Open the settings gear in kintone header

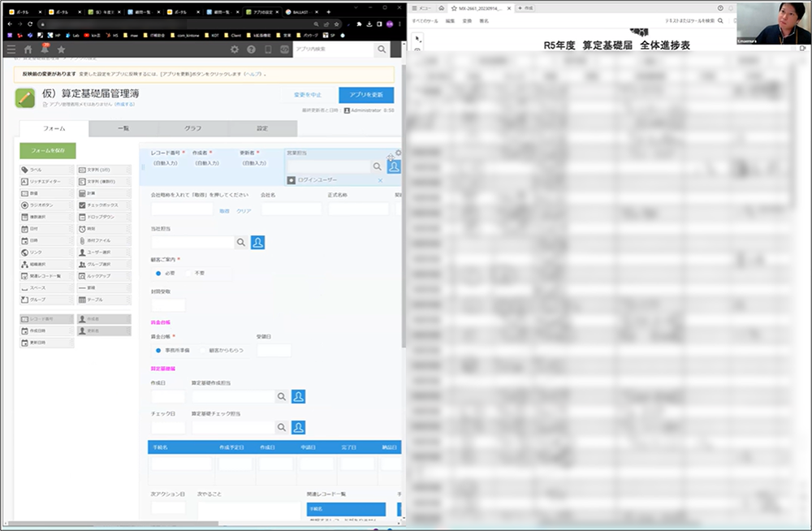235,50
